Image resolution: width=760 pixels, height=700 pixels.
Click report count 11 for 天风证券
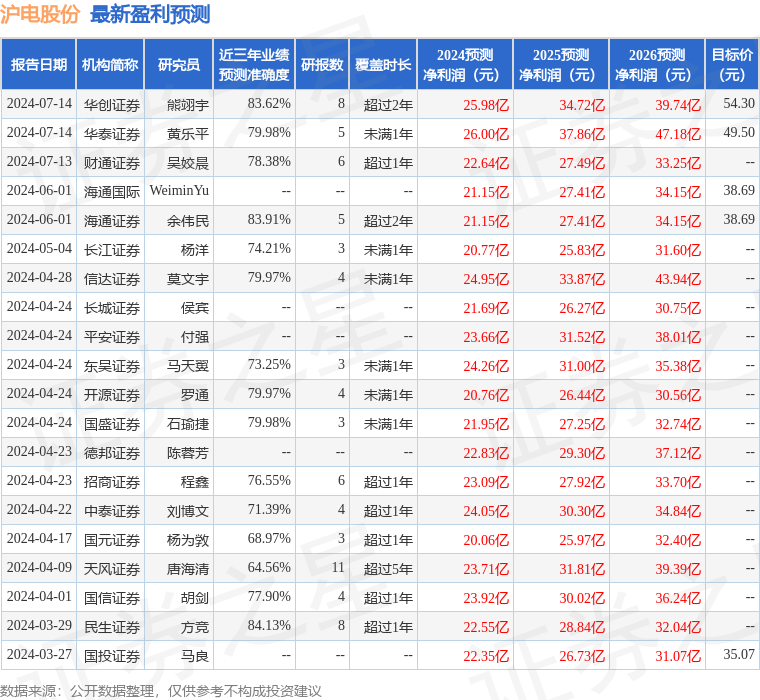[338, 567]
